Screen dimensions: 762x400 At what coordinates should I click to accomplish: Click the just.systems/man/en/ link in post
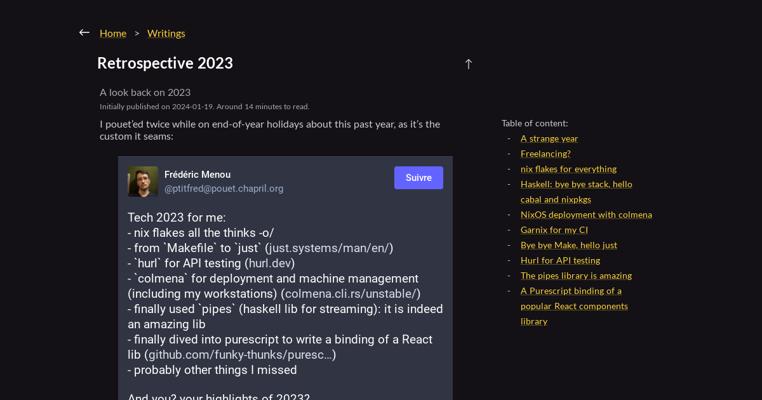click(x=329, y=248)
